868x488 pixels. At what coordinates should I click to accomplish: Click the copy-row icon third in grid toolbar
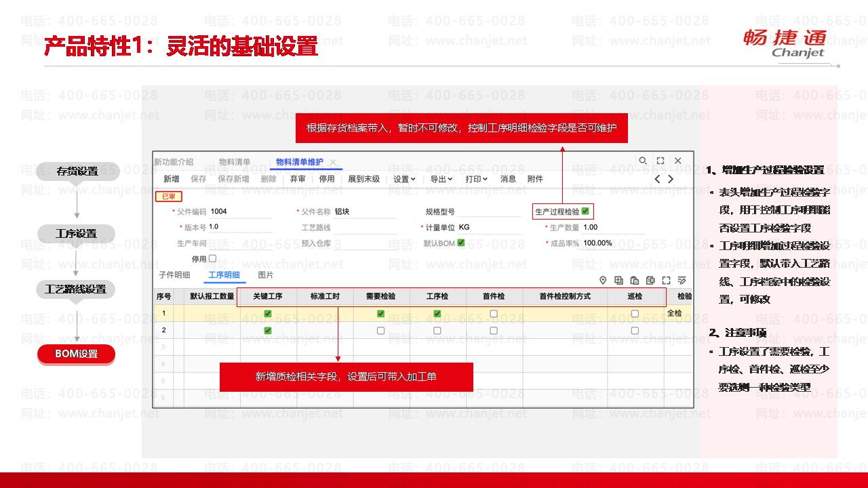635,281
